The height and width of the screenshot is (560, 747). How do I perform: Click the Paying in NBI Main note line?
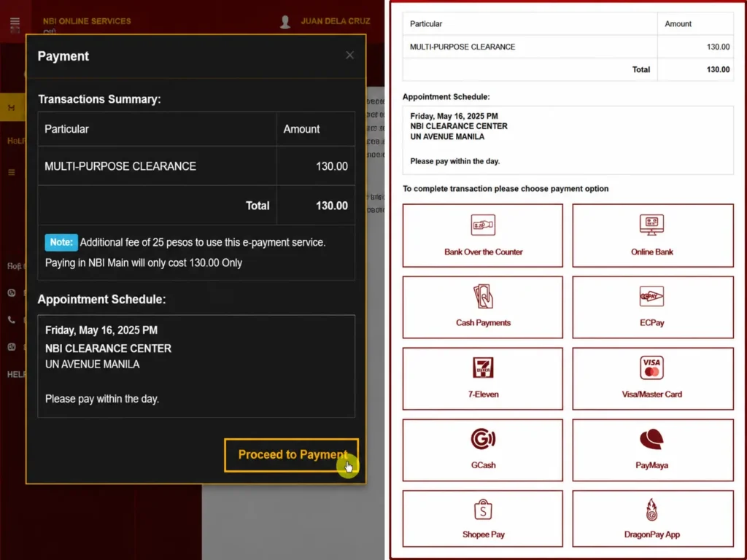(144, 262)
